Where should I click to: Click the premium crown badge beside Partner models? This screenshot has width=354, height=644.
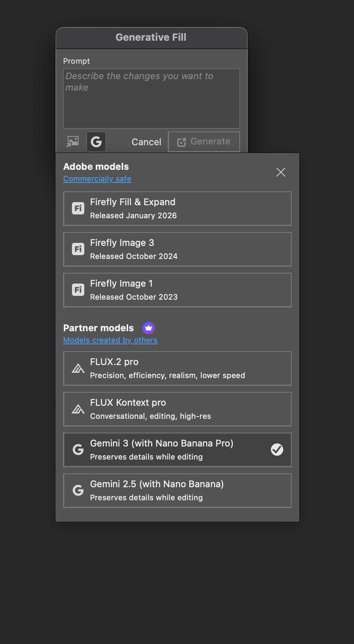click(x=149, y=328)
